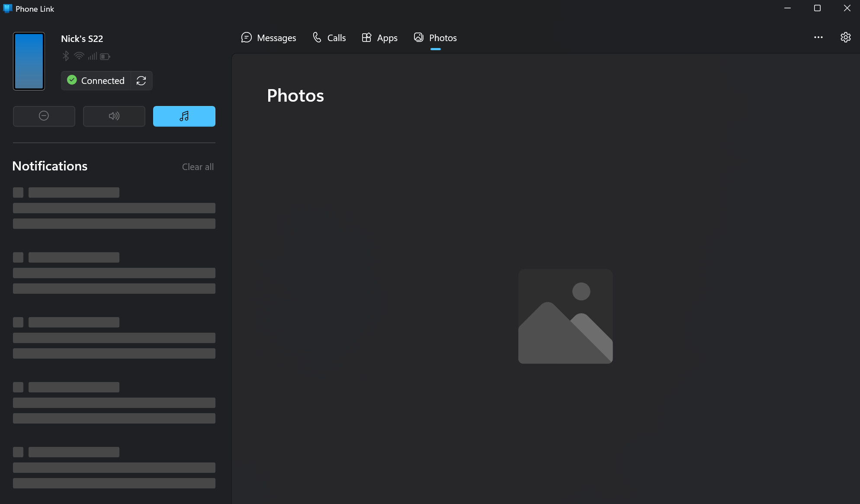The image size is (860, 504).
Task: Toggle the audio player music button
Action: (184, 116)
